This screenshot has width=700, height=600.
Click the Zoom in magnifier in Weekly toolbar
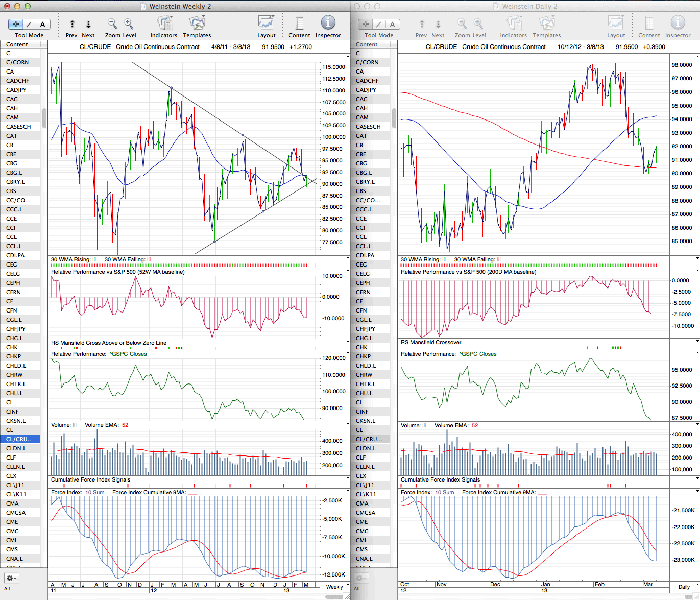click(x=129, y=23)
